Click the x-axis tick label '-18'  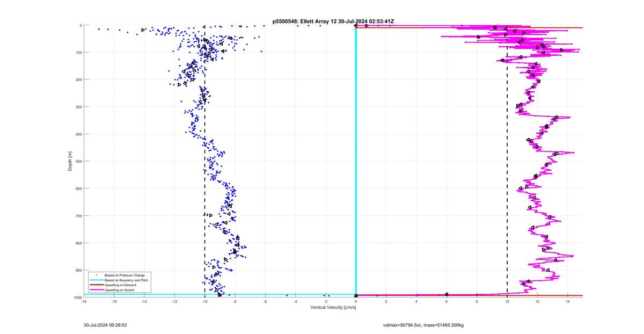(84, 301)
